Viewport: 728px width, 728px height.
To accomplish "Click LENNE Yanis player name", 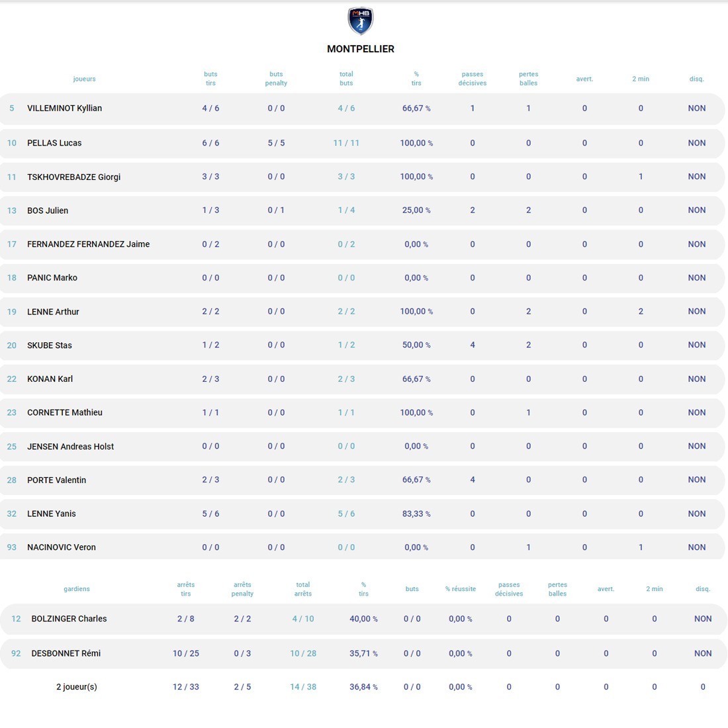I will [x=52, y=514].
